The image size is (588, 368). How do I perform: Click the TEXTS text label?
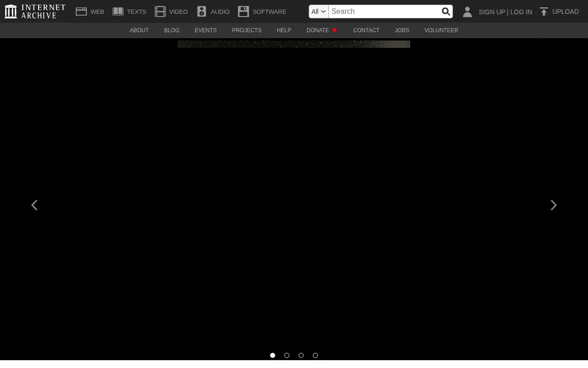click(136, 11)
